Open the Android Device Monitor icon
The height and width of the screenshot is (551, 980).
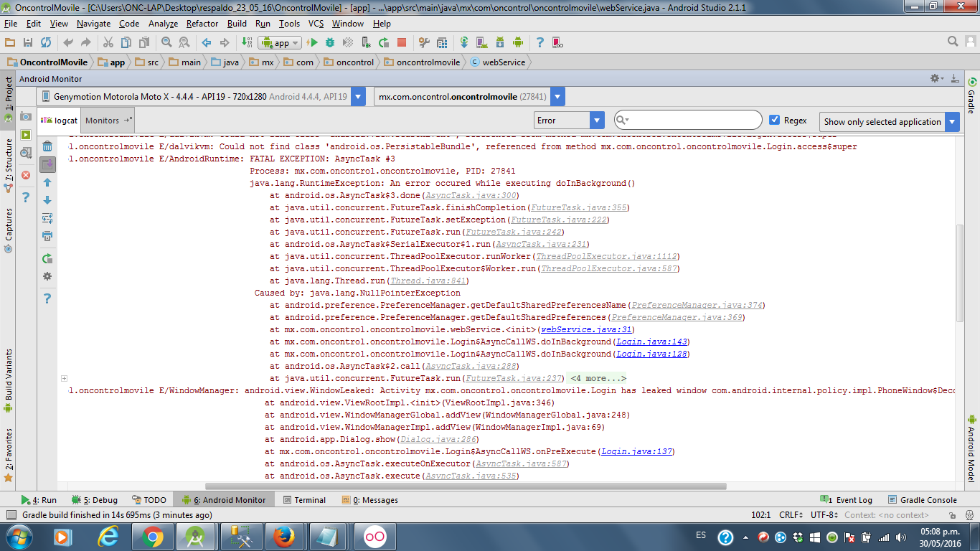517,43
